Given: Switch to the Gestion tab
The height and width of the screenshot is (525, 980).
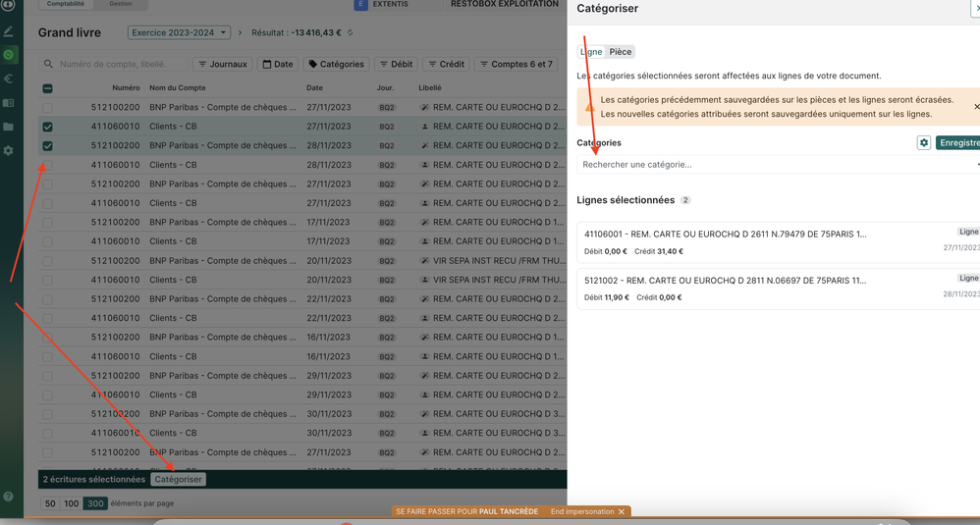Looking at the screenshot, I should point(120,4).
